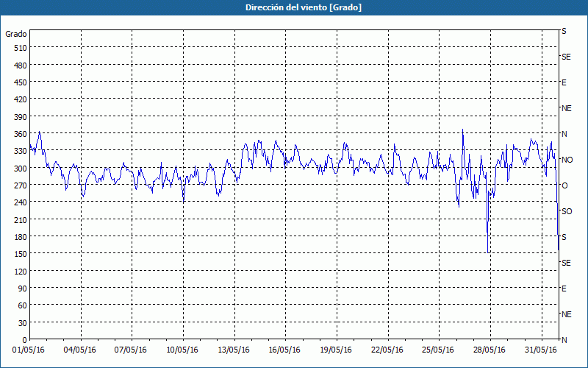Viewport: 588px width, 368px height.
Task: Click the 360 degree axis label
Action: click(x=21, y=134)
